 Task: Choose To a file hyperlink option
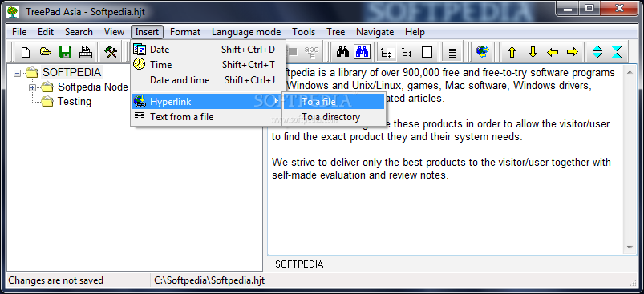(334, 101)
